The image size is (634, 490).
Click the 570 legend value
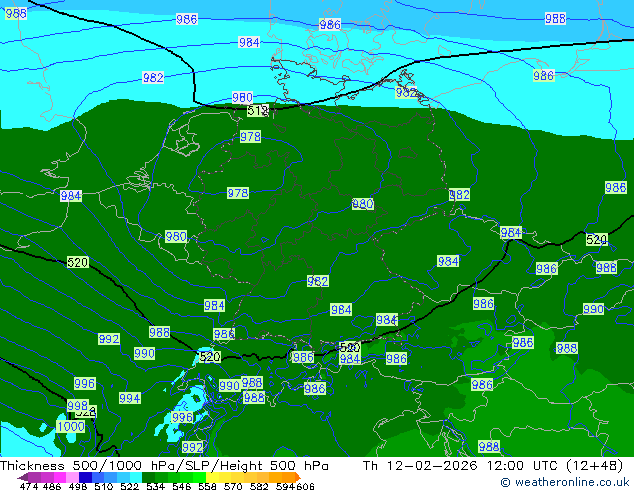[233, 486]
